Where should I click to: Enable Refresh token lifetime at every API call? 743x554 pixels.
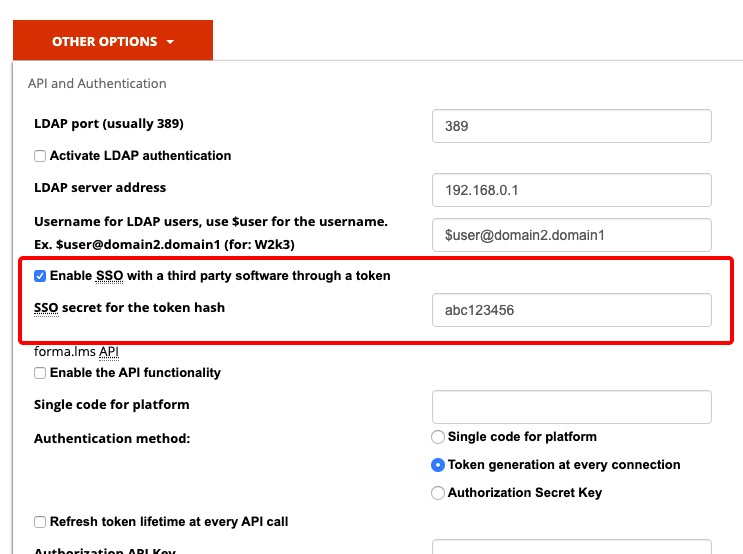[40, 522]
